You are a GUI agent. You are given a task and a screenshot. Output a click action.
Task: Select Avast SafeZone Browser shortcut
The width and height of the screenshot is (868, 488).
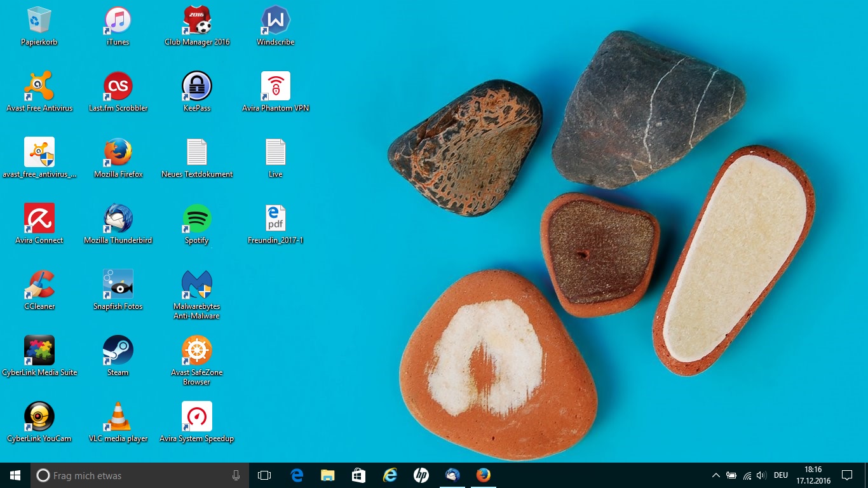pyautogui.click(x=197, y=361)
